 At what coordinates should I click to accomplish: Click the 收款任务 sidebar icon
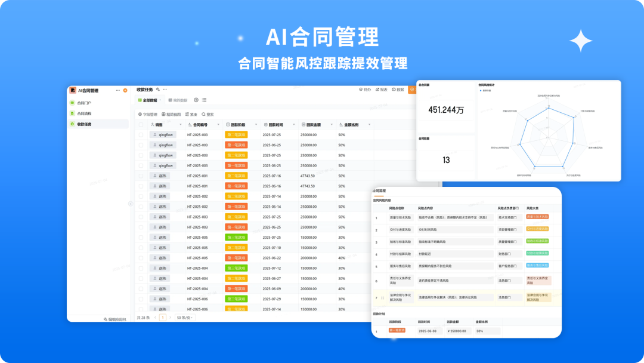pos(72,124)
